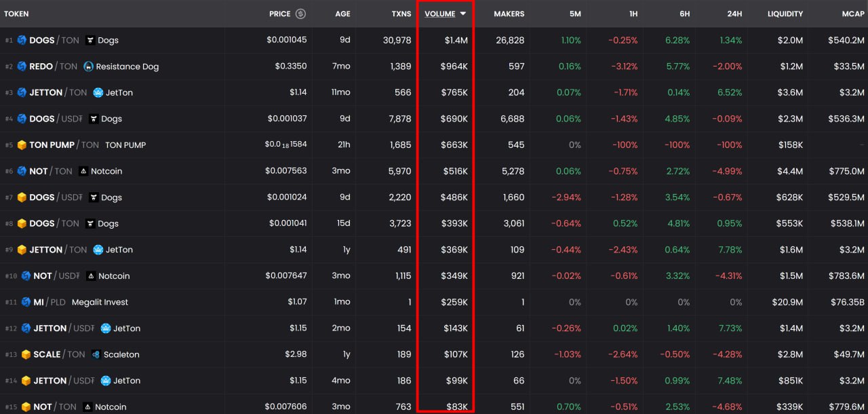Click the liquidity value $158K
Image resolution: width=868 pixels, height=414 pixels.
point(790,145)
